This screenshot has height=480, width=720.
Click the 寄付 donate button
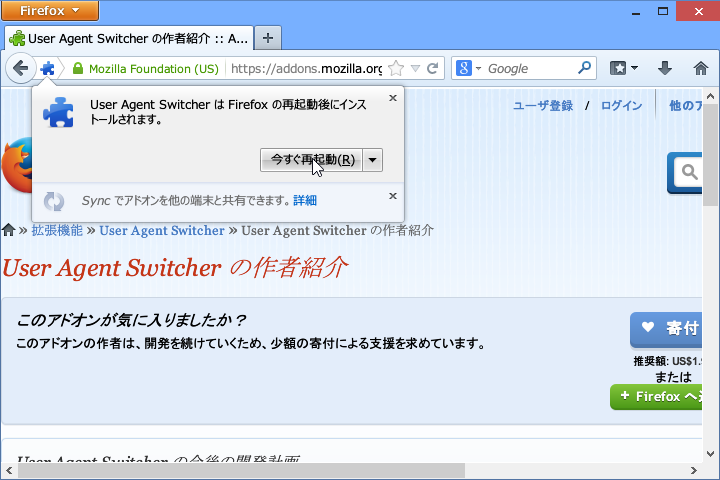click(666, 329)
